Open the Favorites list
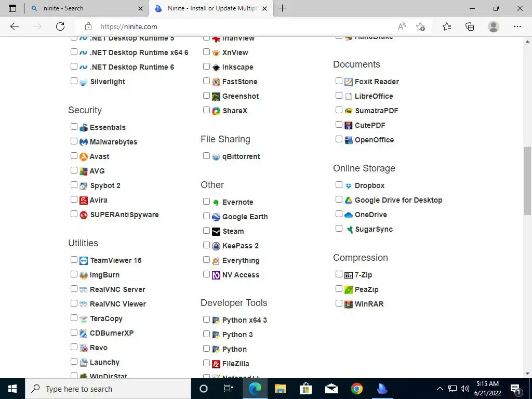This screenshot has height=399, width=532. coord(447,26)
